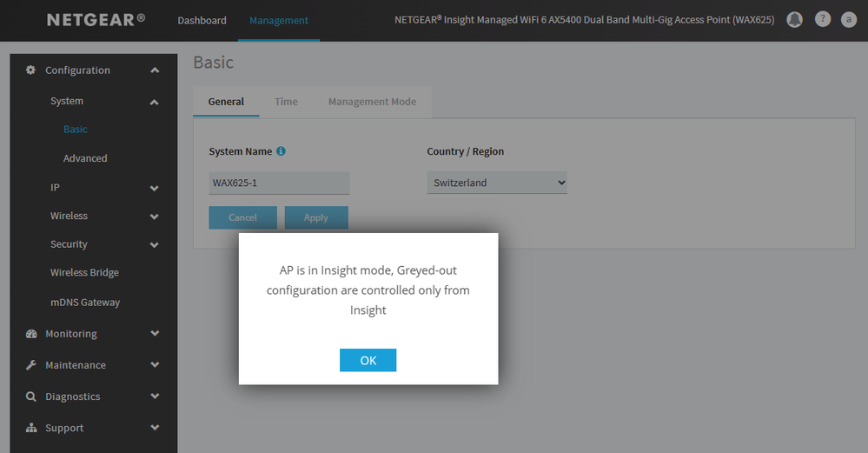The height and width of the screenshot is (453, 868).
Task: Expand the Maintenance section chevron
Action: [x=155, y=365]
